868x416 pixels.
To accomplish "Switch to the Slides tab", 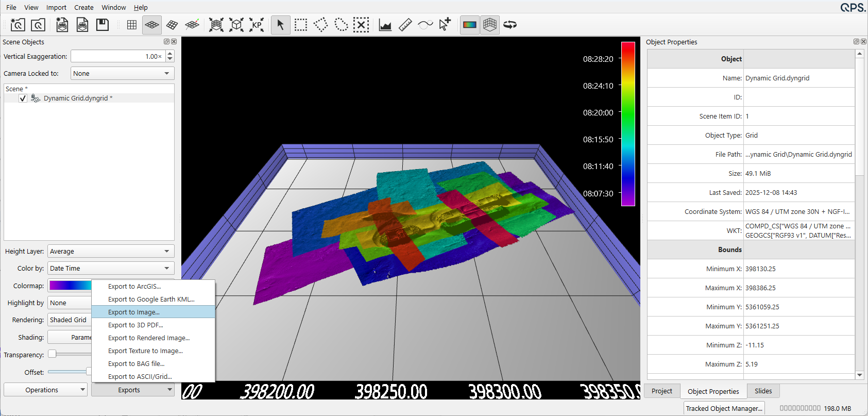I will tap(763, 391).
